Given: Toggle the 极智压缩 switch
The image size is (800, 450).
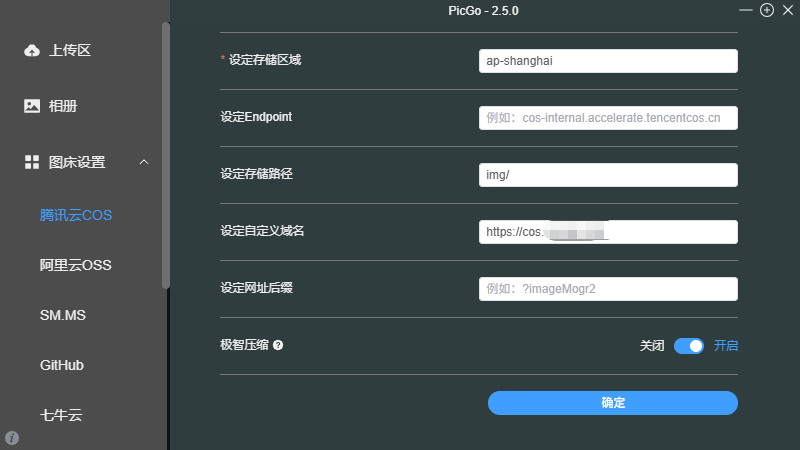Looking at the screenshot, I should [689, 346].
